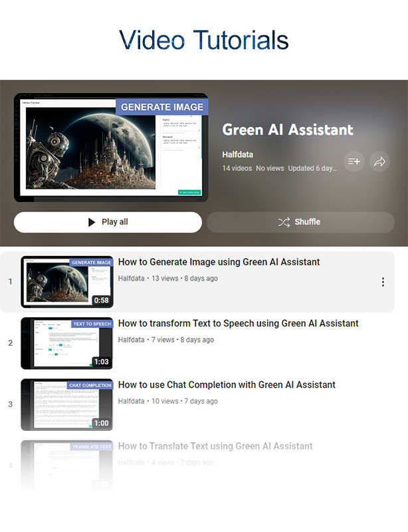The height and width of the screenshot is (532, 408).
Task: Click Halfdata channel name on Chat Completion row
Action: (x=132, y=402)
